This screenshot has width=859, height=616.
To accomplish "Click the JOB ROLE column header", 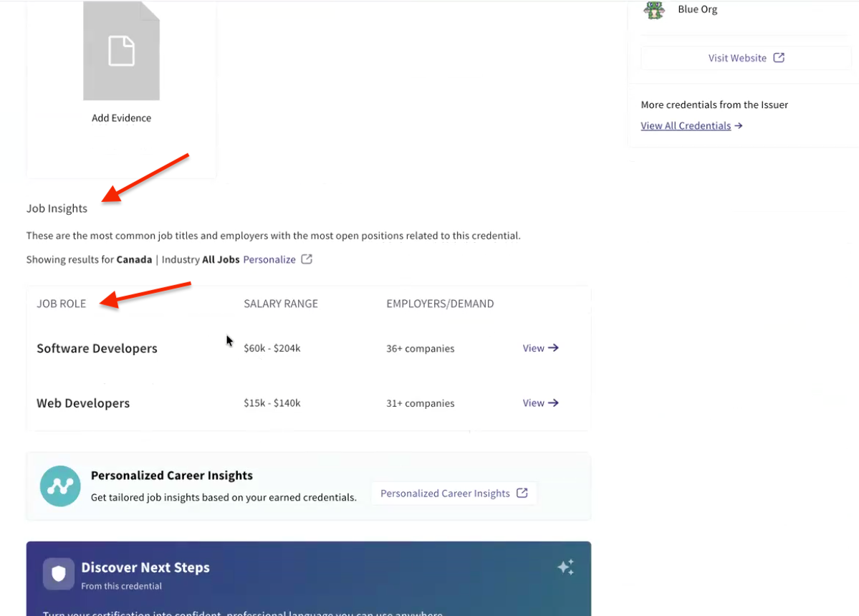I will (62, 304).
